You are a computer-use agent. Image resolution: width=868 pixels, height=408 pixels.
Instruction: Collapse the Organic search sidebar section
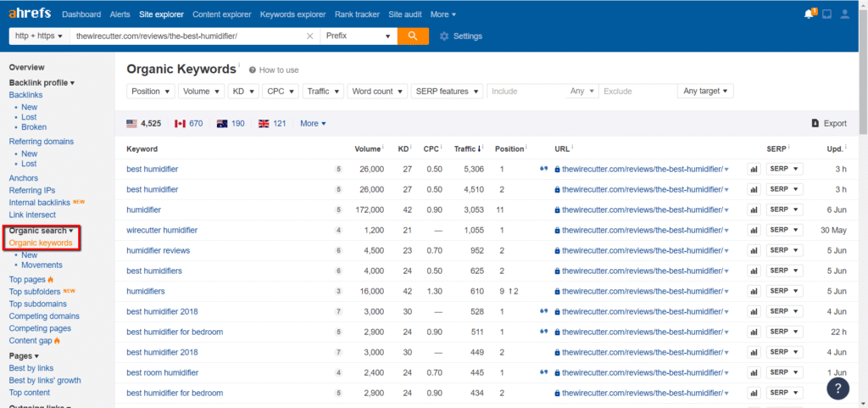42,231
